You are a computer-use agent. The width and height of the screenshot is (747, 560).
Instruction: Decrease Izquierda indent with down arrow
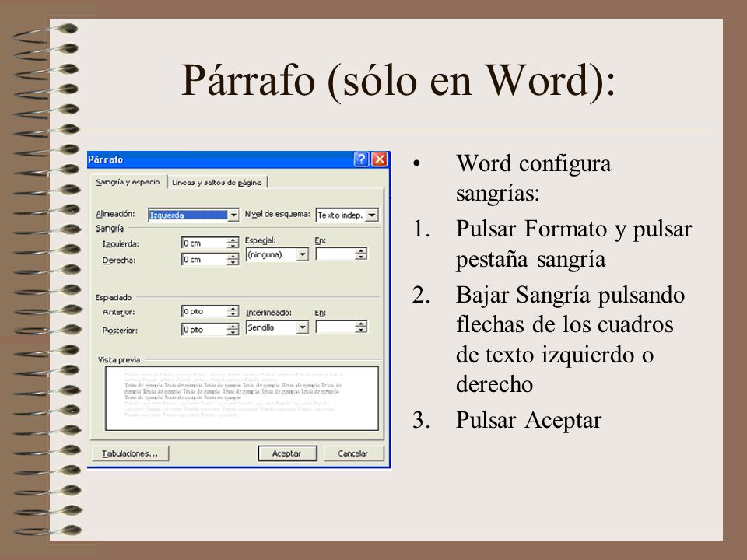point(233,247)
